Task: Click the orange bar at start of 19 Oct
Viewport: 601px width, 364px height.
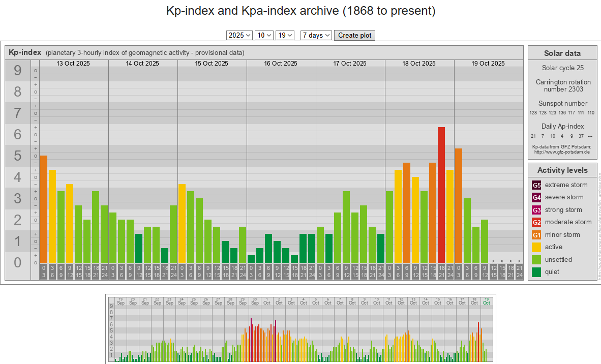Action: tap(459, 205)
